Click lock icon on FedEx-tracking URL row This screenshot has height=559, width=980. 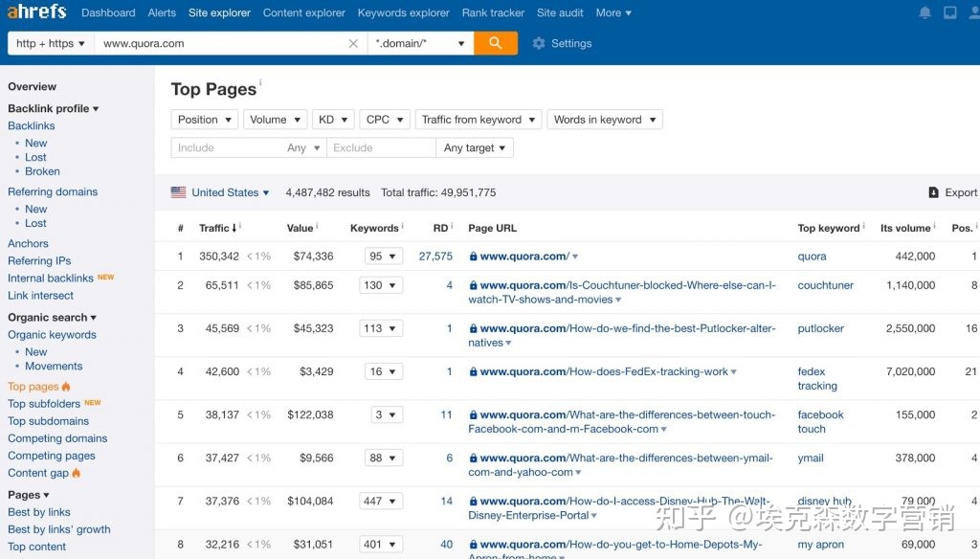(x=473, y=371)
